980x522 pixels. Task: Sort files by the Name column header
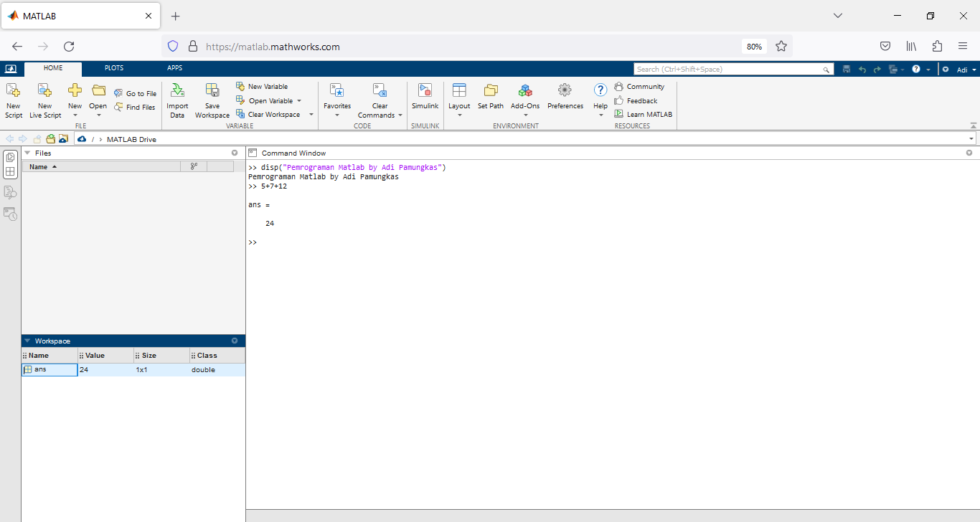(x=39, y=167)
